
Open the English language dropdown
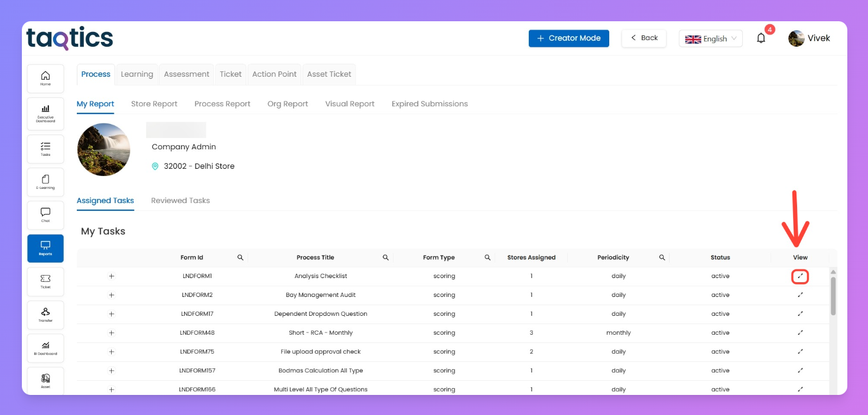coord(710,38)
